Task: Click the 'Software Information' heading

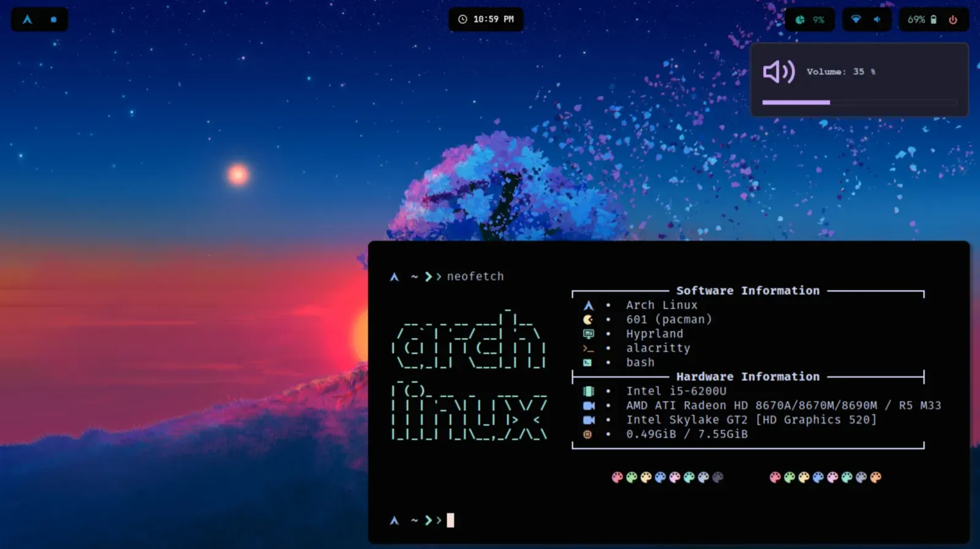Action: click(748, 291)
